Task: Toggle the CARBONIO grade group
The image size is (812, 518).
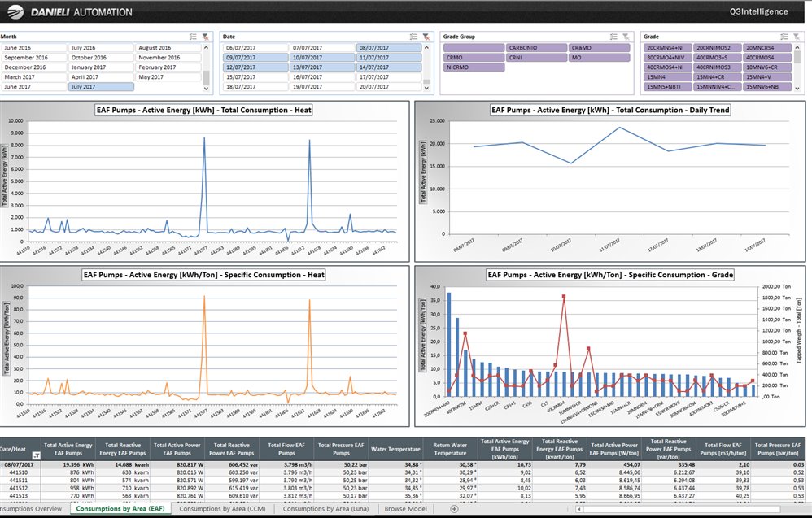Action: point(535,48)
